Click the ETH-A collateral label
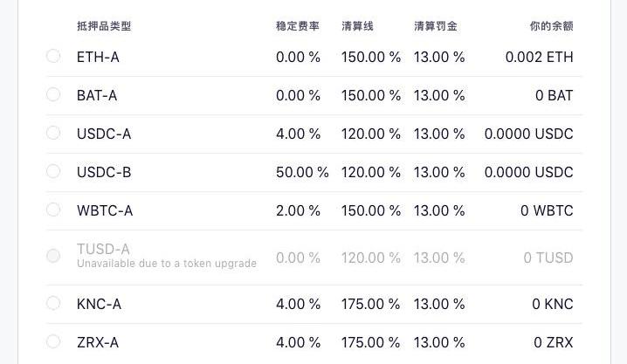 click(x=98, y=57)
